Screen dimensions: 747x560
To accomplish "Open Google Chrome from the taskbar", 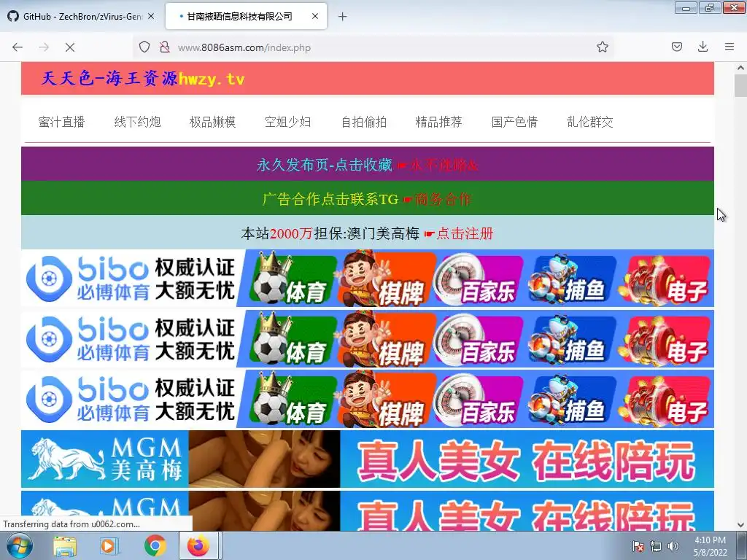I will 155,545.
